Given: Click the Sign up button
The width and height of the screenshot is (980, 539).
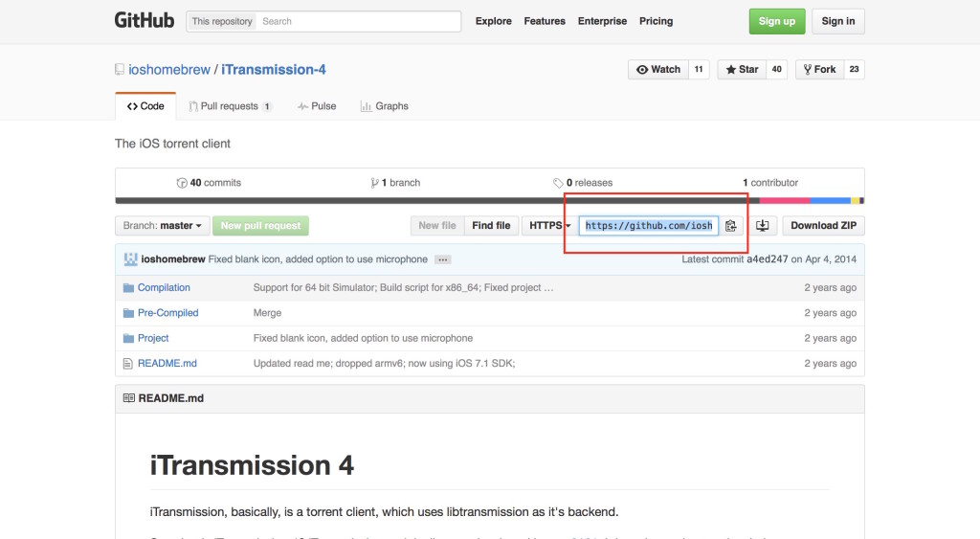Looking at the screenshot, I should (x=777, y=21).
